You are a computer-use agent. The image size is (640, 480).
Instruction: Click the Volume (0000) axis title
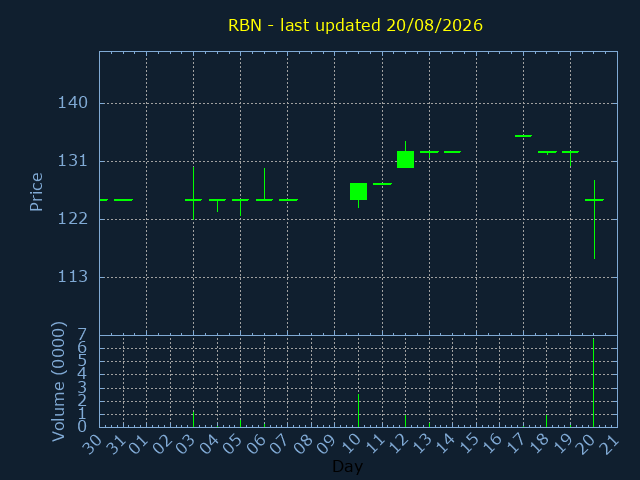coord(58,382)
